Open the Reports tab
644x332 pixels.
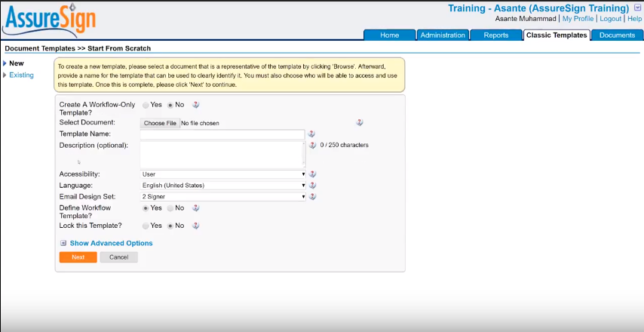pos(495,35)
